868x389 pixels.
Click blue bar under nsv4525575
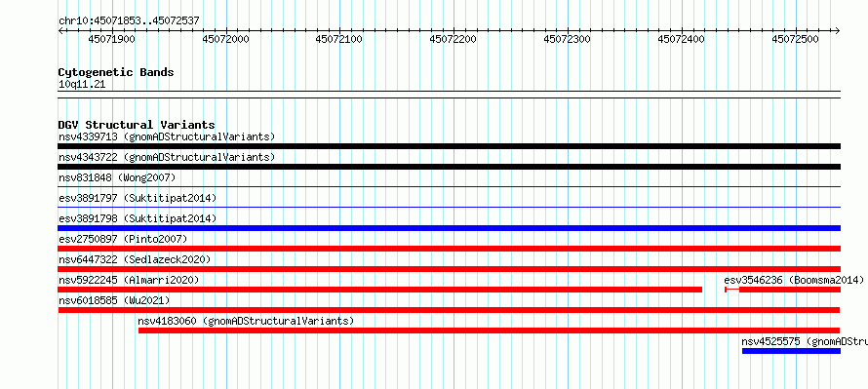[x=791, y=351]
